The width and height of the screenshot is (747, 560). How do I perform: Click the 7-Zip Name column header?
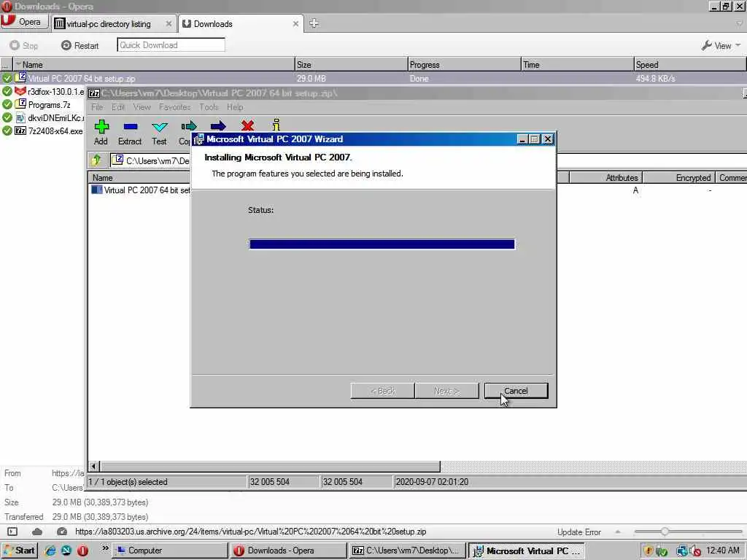pos(139,178)
